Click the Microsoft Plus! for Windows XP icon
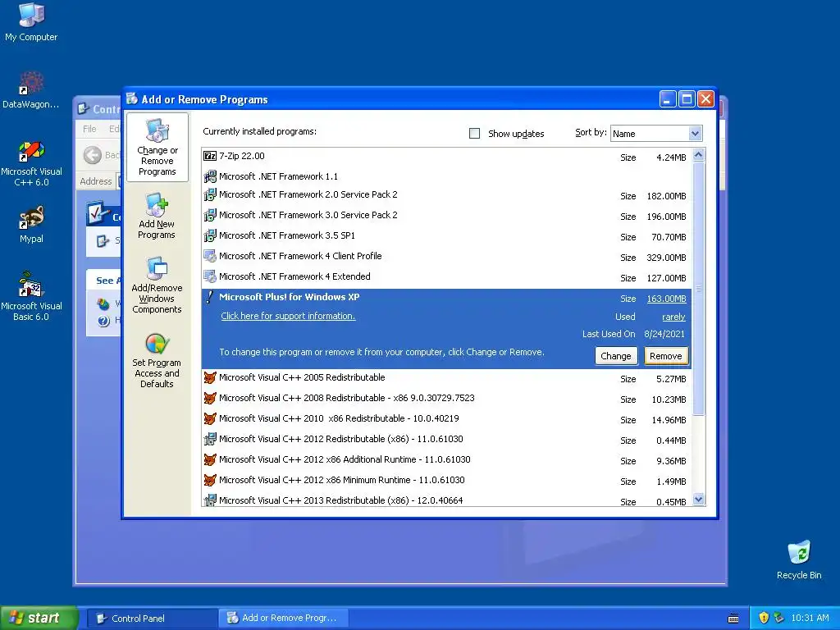Viewport: 840px width, 630px height. pos(210,297)
